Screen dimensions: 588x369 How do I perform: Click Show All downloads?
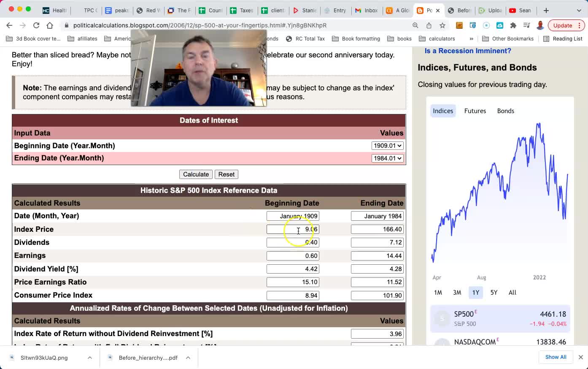(556, 357)
